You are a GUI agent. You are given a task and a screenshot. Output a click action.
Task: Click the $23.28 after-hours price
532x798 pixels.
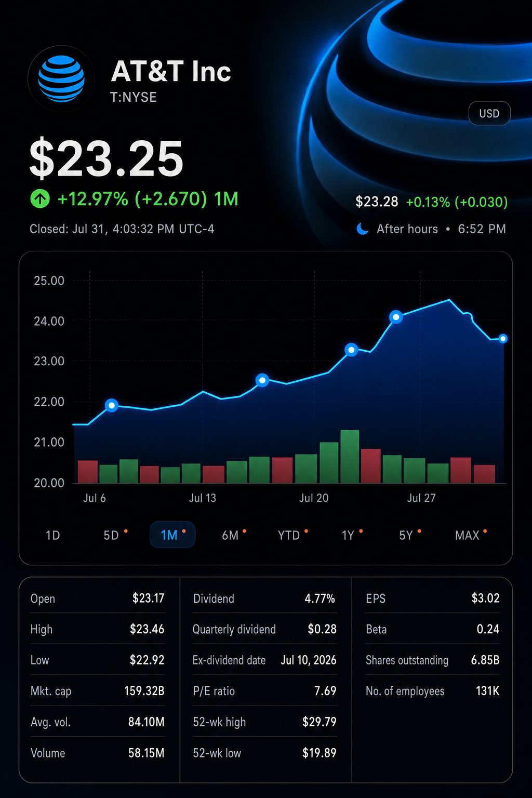coord(377,202)
